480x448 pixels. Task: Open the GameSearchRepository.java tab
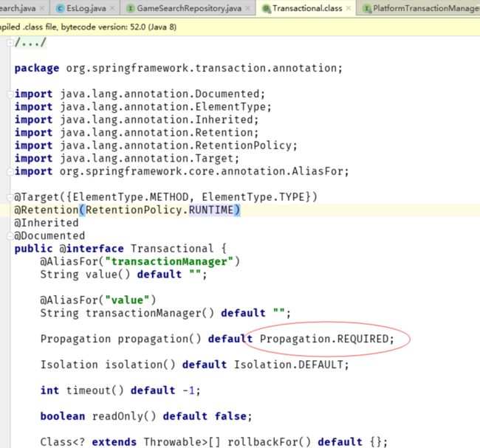pos(188,8)
